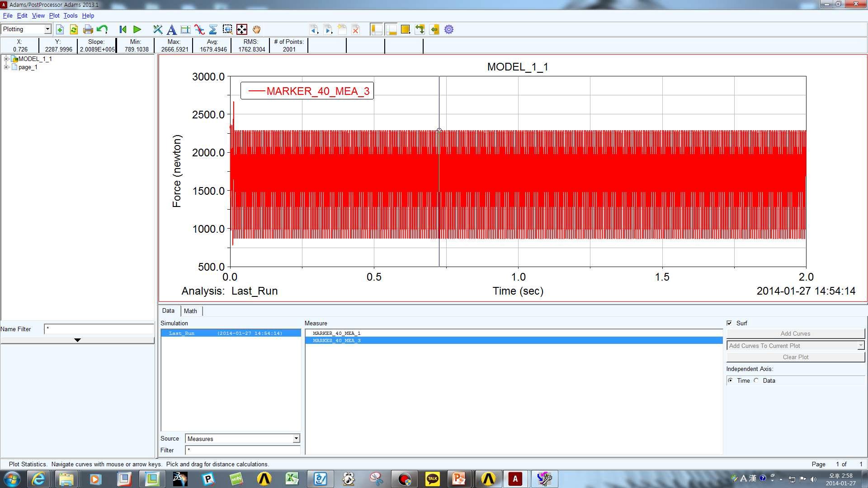
Task: Click the Clear Plot button
Action: point(796,357)
